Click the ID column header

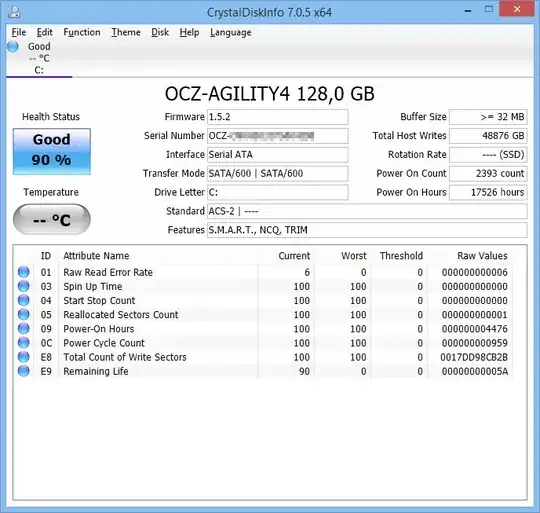click(46, 256)
